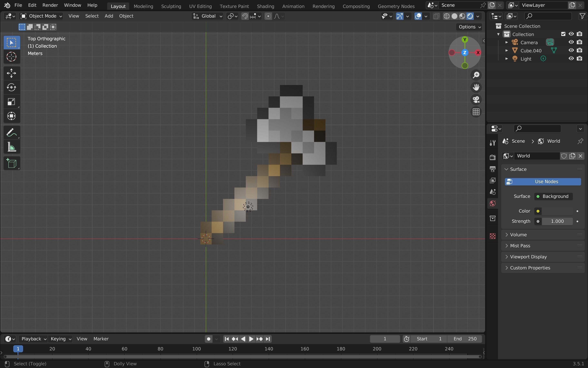
Task: Open the viewport Options dropdown
Action: click(469, 27)
